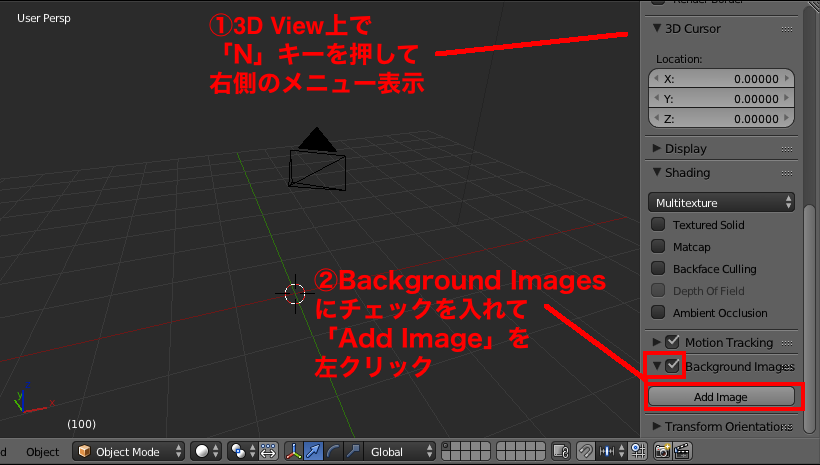Click the second layer buttons block

point(520,451)
